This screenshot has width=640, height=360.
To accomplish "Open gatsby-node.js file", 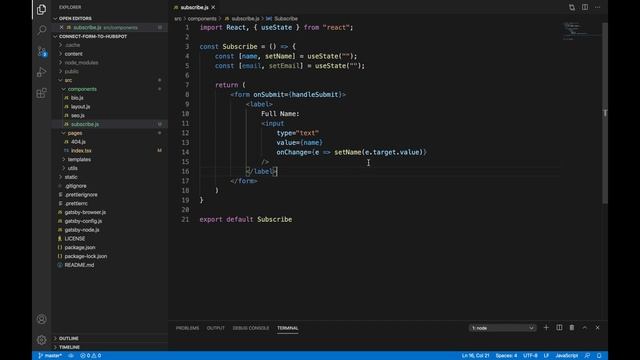I will pos(82,230).
